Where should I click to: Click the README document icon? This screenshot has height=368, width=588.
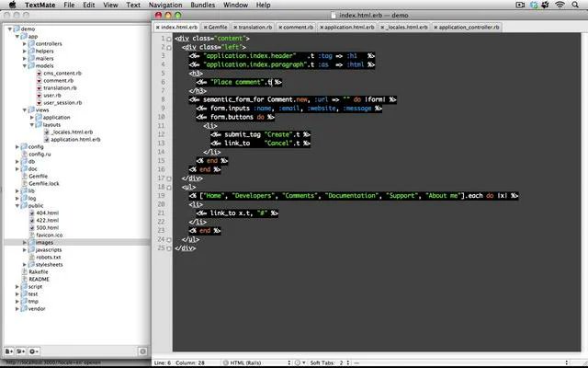point(25,280)
